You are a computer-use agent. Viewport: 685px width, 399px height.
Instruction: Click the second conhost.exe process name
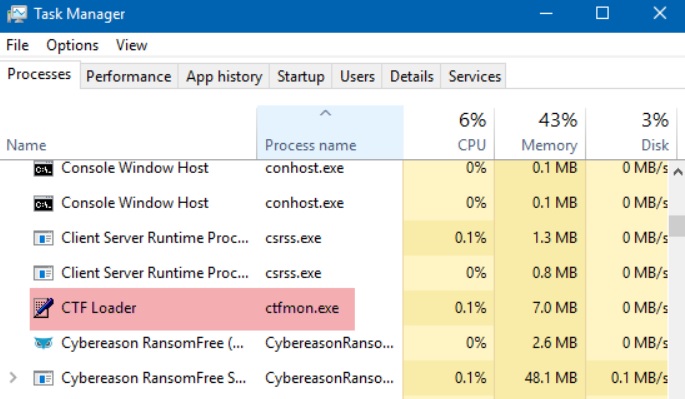click(304, 203)
